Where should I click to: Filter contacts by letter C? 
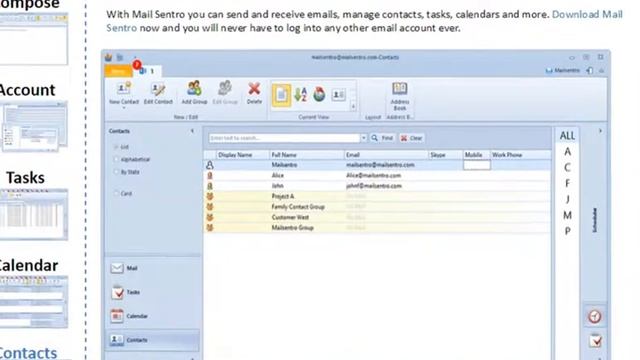coord(567,167)
